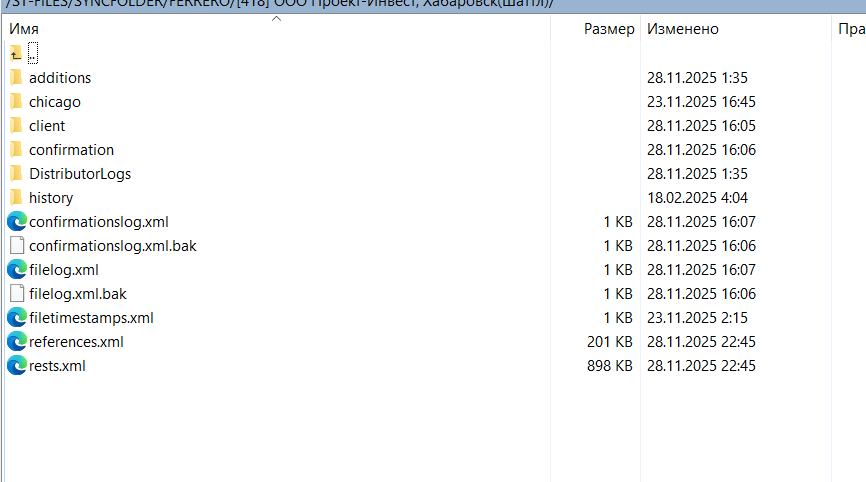Select the '..' parent folder entry

33,54
